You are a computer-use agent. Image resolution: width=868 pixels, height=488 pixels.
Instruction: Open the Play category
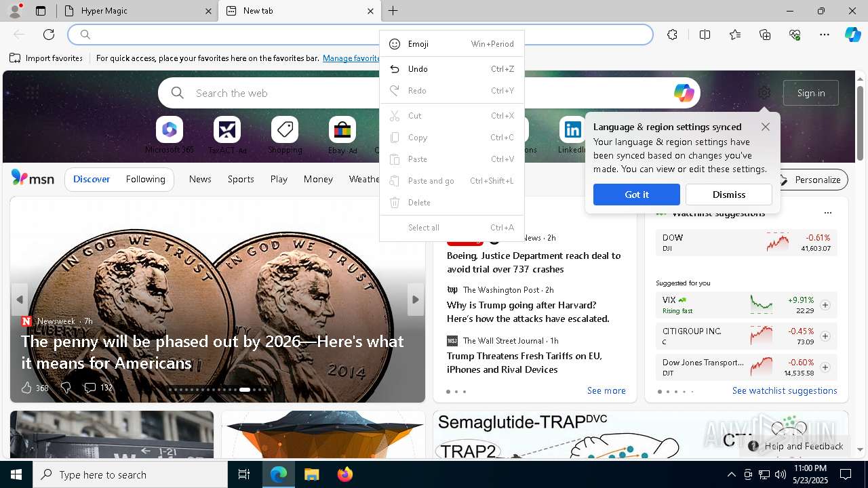[x=279, y=179]
